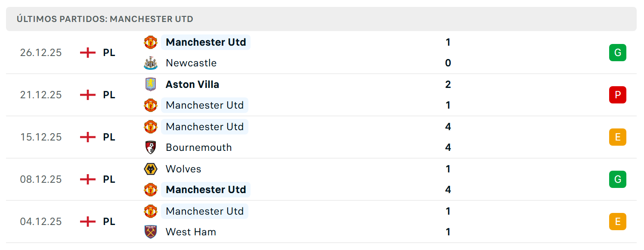Click England flag icon for 21.12.25 match
The width and height of the screenshot is (644, 250).
88,95
